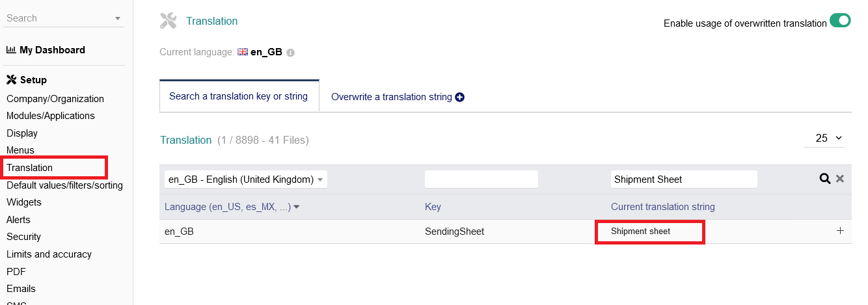The width and height of the screenshot is (868, 305).
Task: Open the language dropdown in the filter row
Action: (246, 179)
